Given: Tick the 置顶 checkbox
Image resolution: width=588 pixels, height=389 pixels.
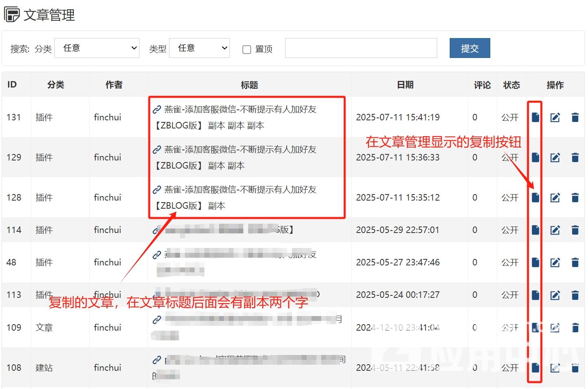Looking at the screenshot, I should [247, 49].
